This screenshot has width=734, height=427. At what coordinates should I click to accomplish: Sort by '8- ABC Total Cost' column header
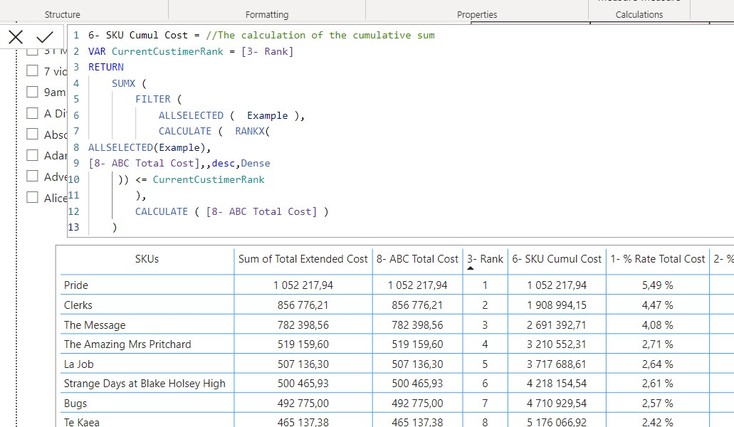417,259
